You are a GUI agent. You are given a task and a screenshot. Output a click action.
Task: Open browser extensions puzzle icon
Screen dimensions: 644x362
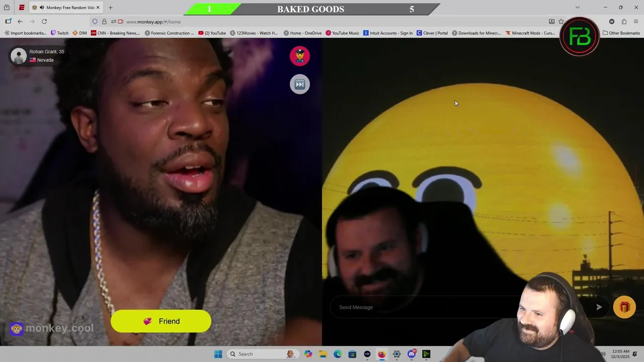(624, 22)
